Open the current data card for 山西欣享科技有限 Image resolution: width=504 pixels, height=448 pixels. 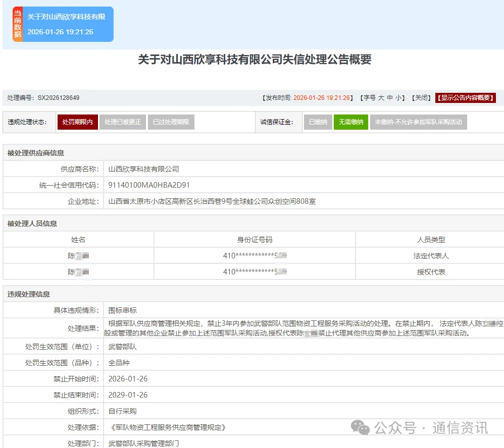(63, 24)
